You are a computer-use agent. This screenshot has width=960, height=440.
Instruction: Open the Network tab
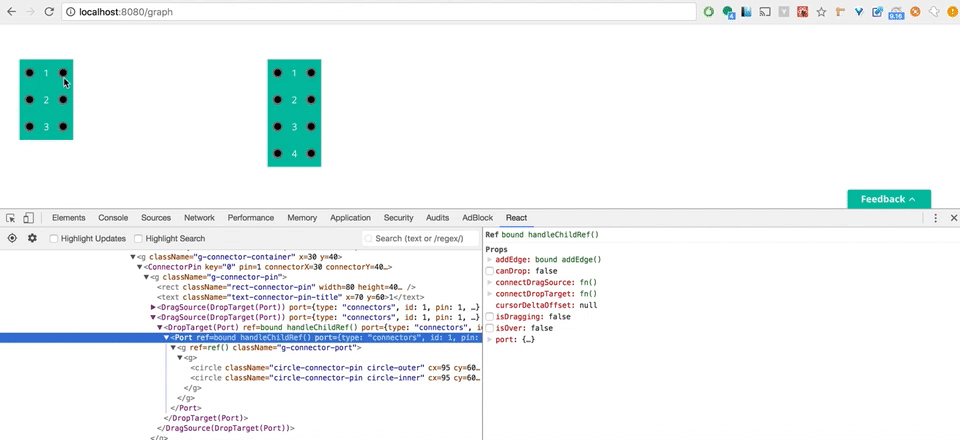point(200,218)
